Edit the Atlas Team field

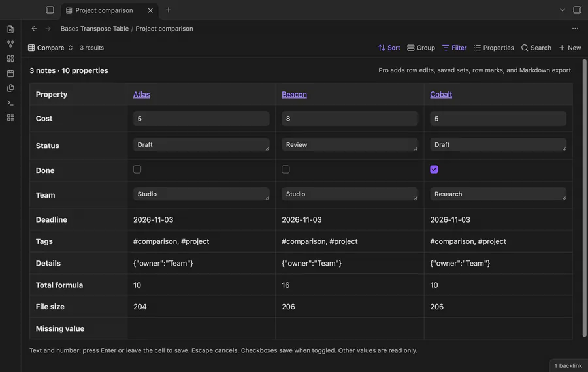[201, 194]
